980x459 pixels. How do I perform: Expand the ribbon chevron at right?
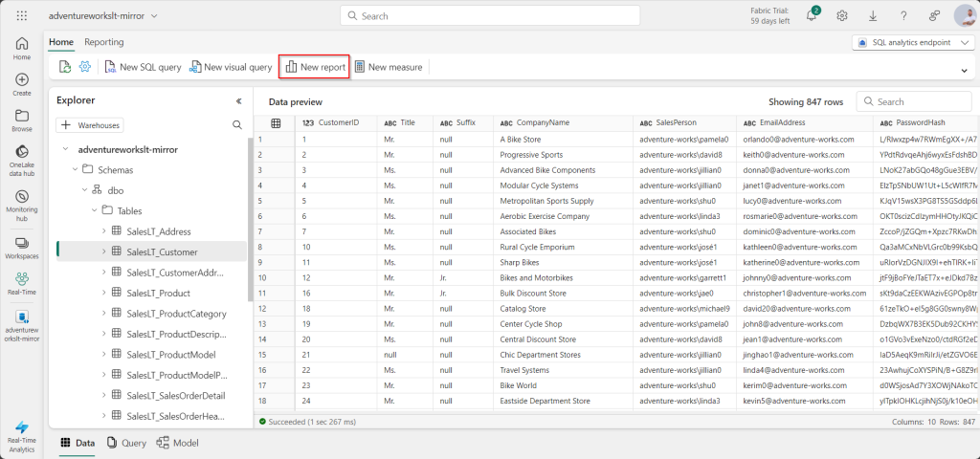964,71
